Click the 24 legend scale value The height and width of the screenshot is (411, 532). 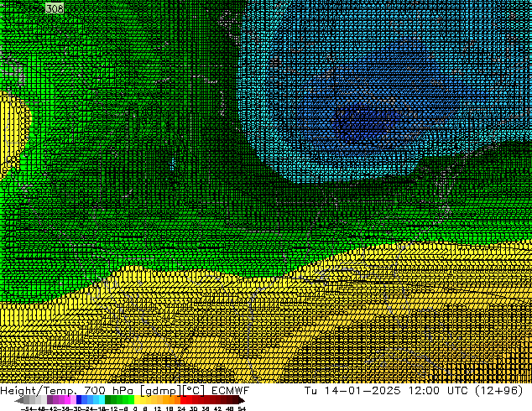pos(181,408)
